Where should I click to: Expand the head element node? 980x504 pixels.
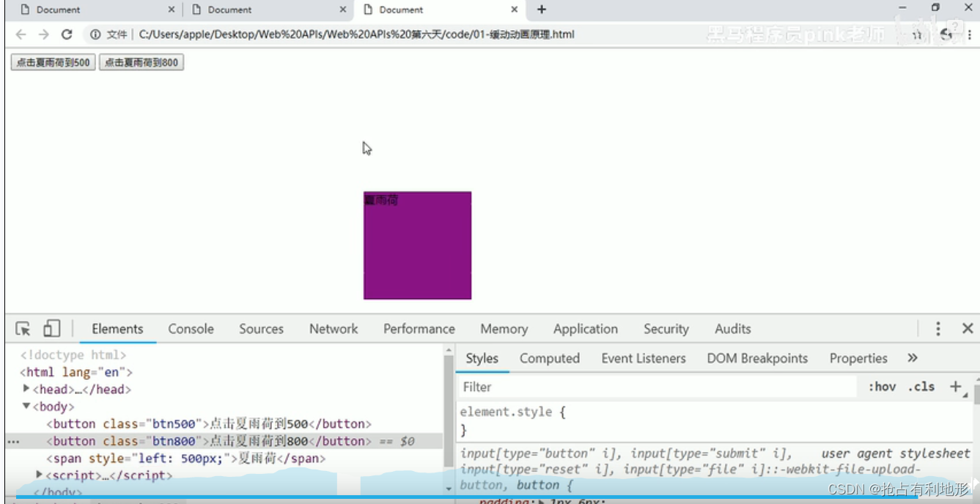26,389
